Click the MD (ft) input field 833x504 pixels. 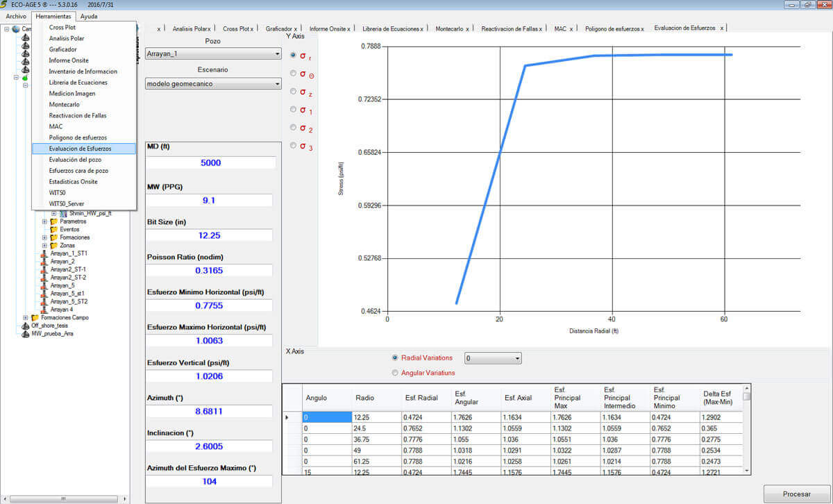[x=210, y=162]
